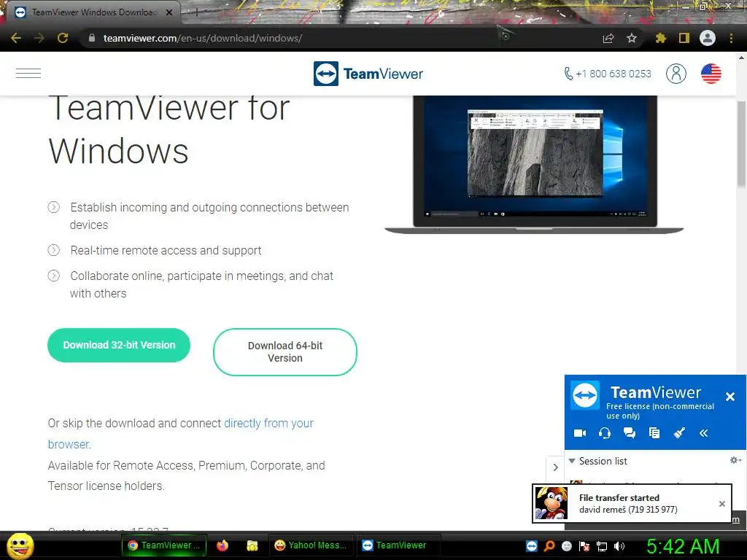Click the grey smiley face tray icon
The height and width of the screenshot is (560, 747).
pyautogui.click(x=566, y=545)
